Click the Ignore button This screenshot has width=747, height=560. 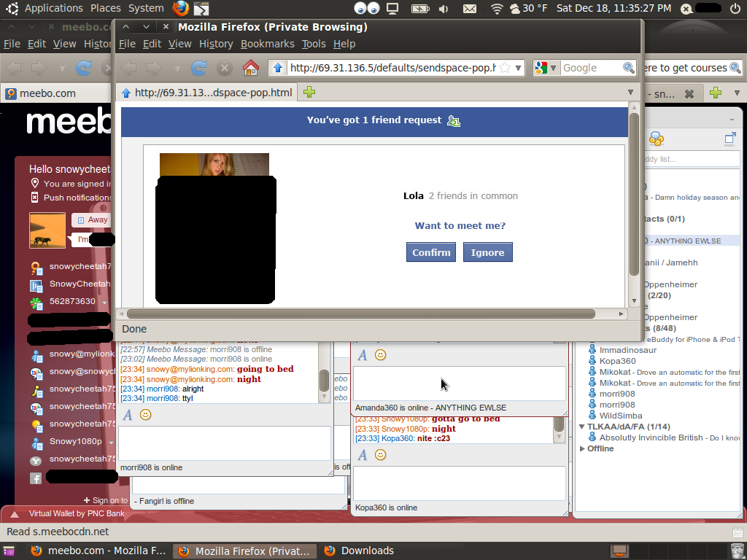coord(487,252)
